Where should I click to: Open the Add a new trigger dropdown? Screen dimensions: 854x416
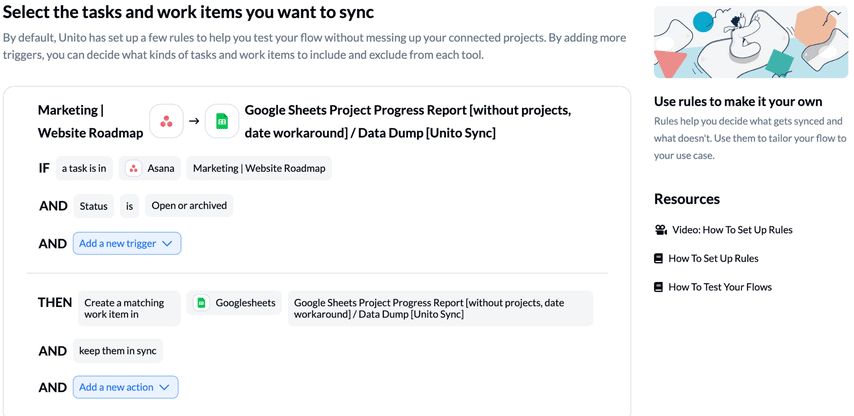click(127, 244)
